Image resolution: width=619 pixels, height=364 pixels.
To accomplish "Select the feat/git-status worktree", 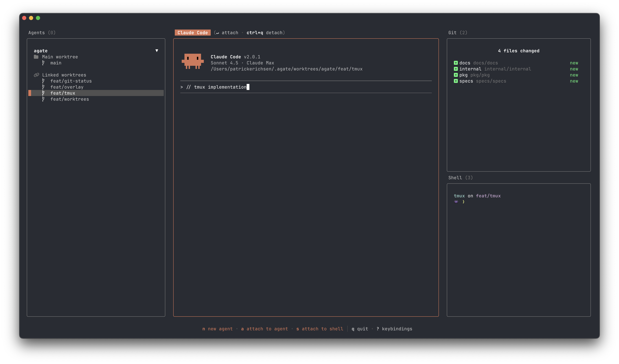I will [x=71, y=81].
